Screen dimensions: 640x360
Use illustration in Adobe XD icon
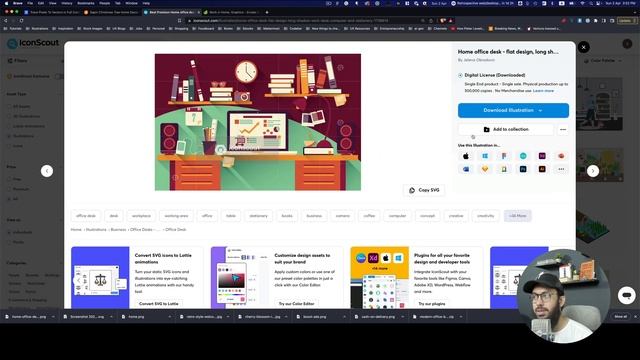pos(542,156)
